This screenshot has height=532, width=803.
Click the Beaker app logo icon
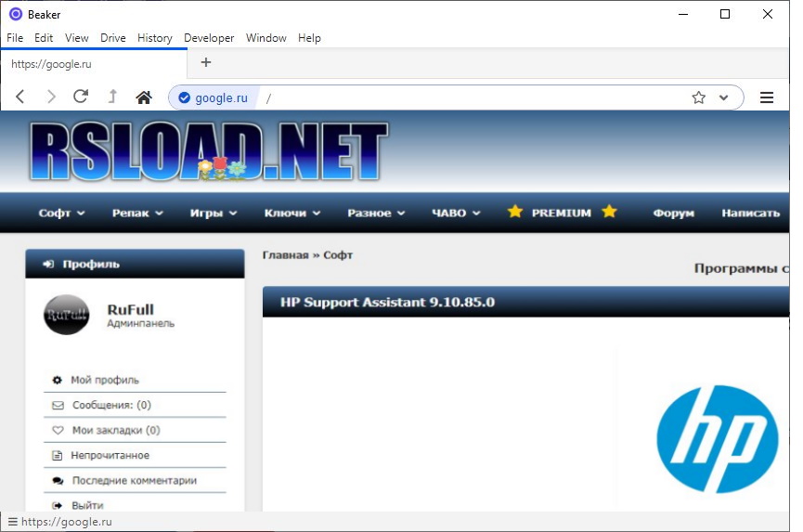pyautogui.click(x=16, y=14)
